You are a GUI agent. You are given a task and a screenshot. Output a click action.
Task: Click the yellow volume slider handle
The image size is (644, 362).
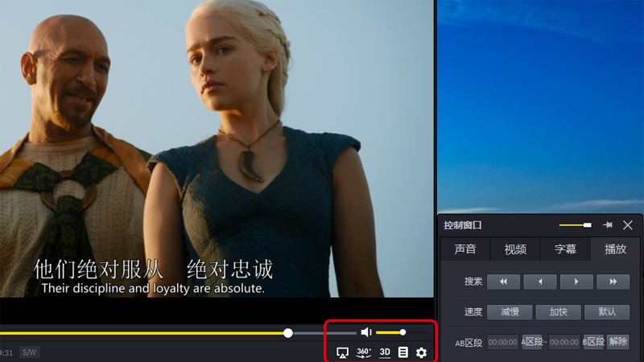402,332
